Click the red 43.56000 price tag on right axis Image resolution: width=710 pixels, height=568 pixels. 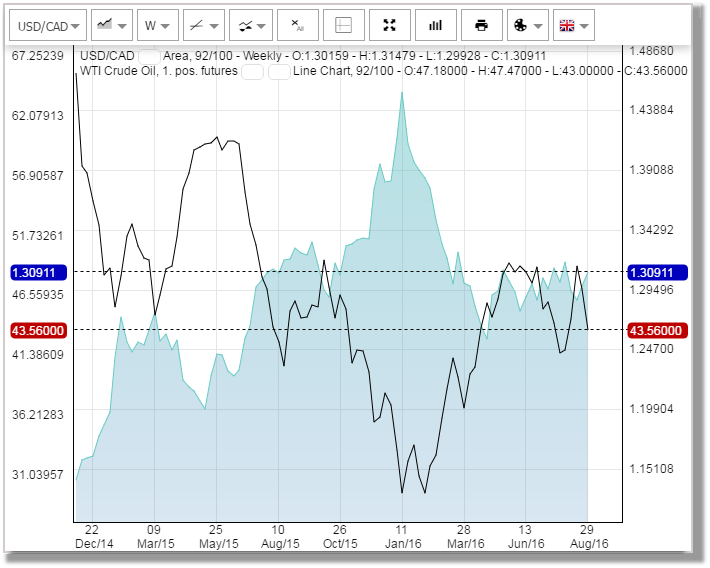coord(655,330)
